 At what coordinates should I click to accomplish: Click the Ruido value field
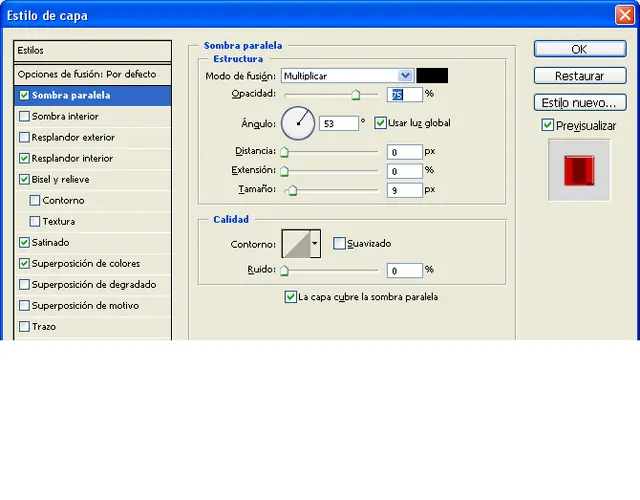point(404,270)
